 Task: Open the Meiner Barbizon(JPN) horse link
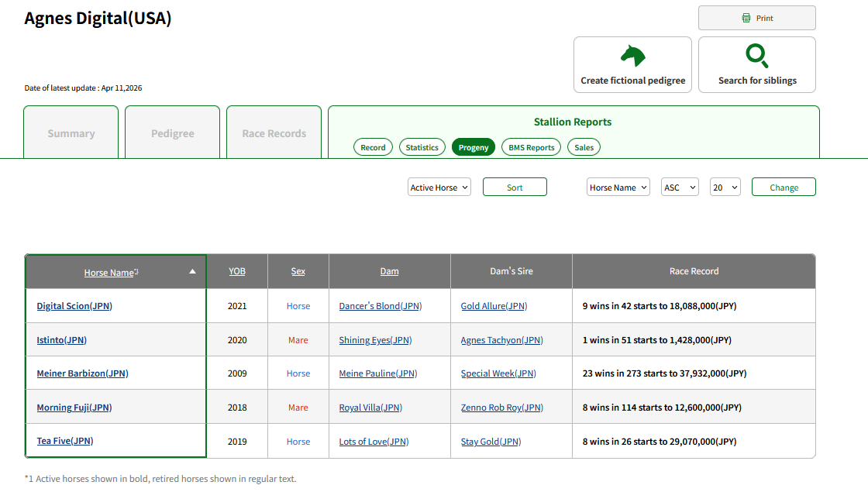coord(82,373)
